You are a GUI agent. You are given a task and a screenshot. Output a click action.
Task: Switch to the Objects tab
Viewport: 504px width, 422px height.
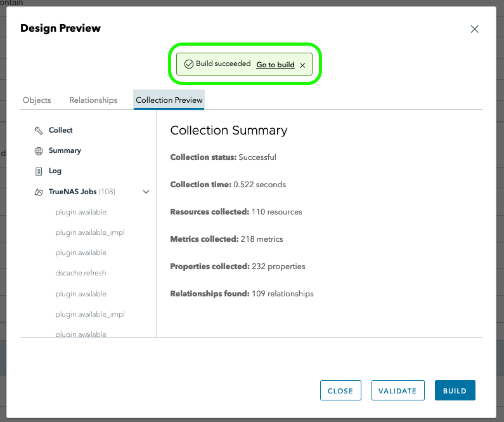(37, 100)
